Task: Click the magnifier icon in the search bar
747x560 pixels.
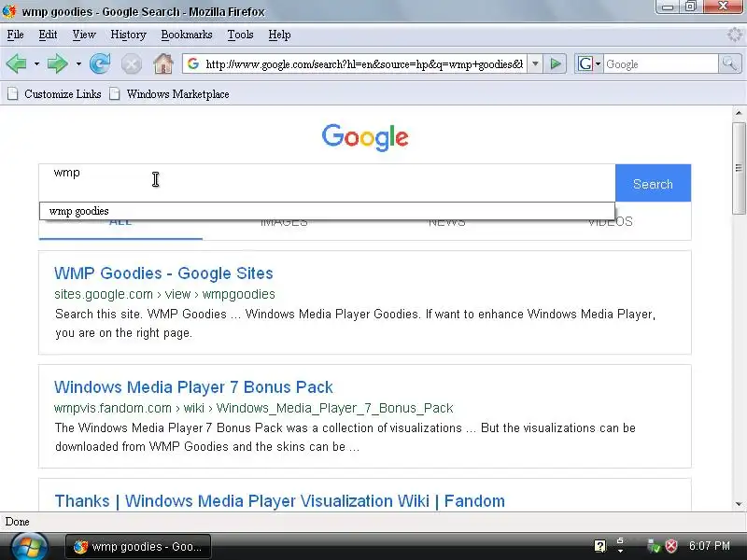Action: coord(729,63)
